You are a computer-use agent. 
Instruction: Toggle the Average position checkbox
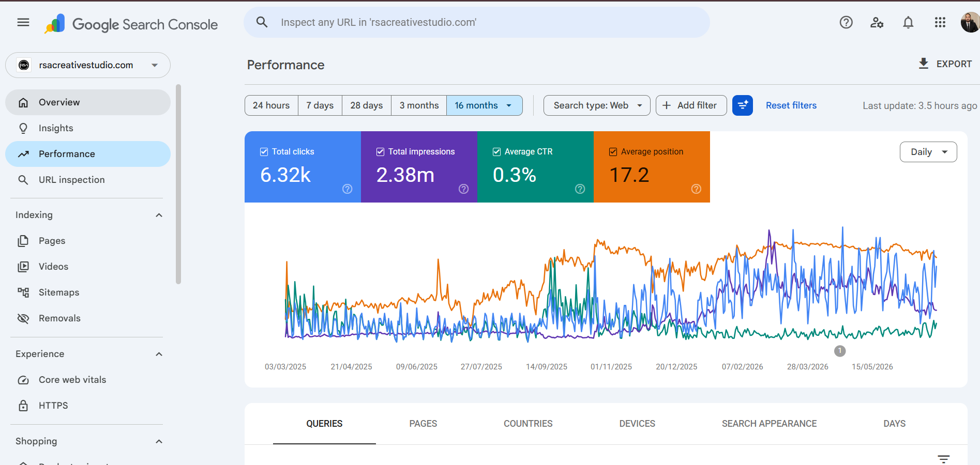point(613,152)
